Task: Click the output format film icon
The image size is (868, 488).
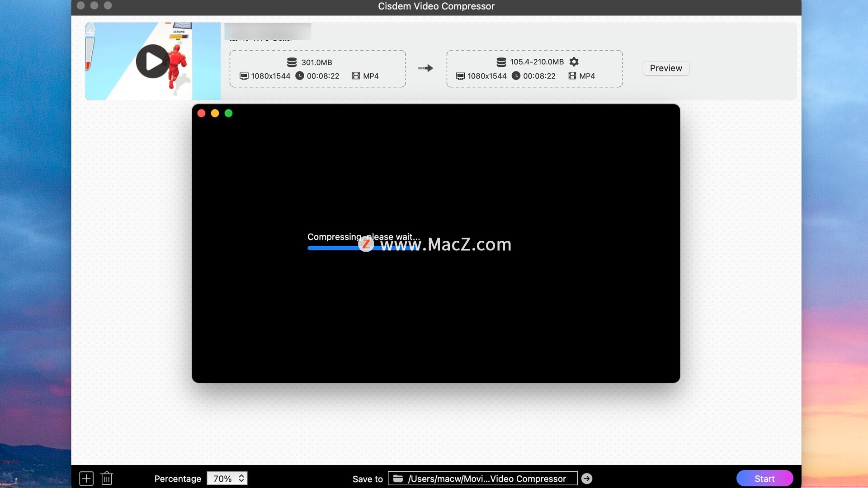Action: click(x=572, y=76)
